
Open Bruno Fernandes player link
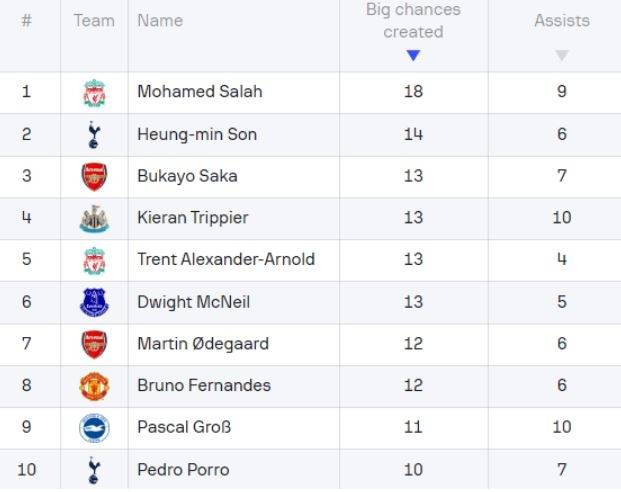pos(203,386)
